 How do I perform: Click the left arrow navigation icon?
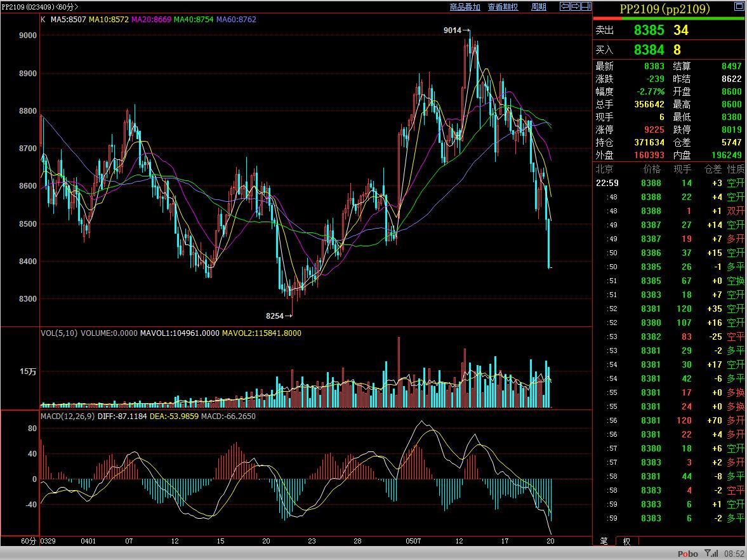coord(564,7)
